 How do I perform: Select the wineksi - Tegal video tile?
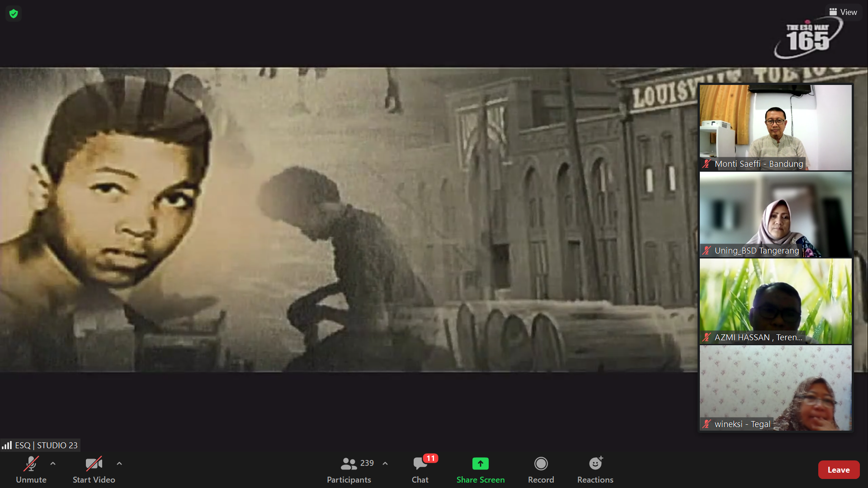tap(776, 388)
